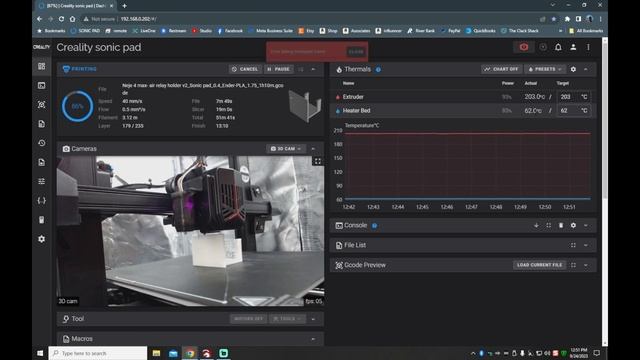Screen dimensions: 640x360
Task: Toggle the thermals Chart Off button
Action: [501, 69]
